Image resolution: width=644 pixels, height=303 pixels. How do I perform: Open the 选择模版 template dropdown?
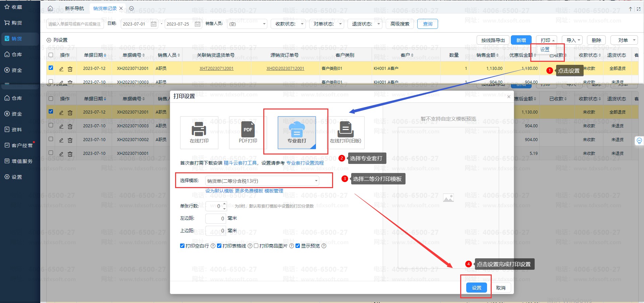262,181
